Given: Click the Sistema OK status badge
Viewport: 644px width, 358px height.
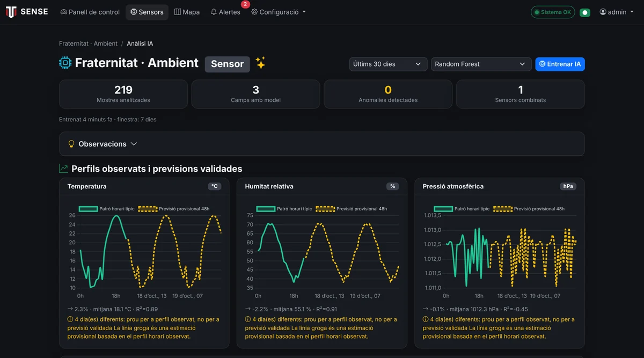Looking at the screenshot, I should point(553,12).
